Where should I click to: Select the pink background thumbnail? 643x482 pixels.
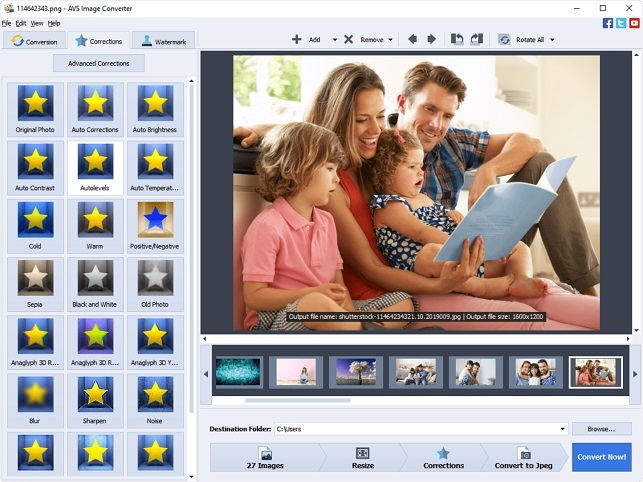(x=296, y=372)
